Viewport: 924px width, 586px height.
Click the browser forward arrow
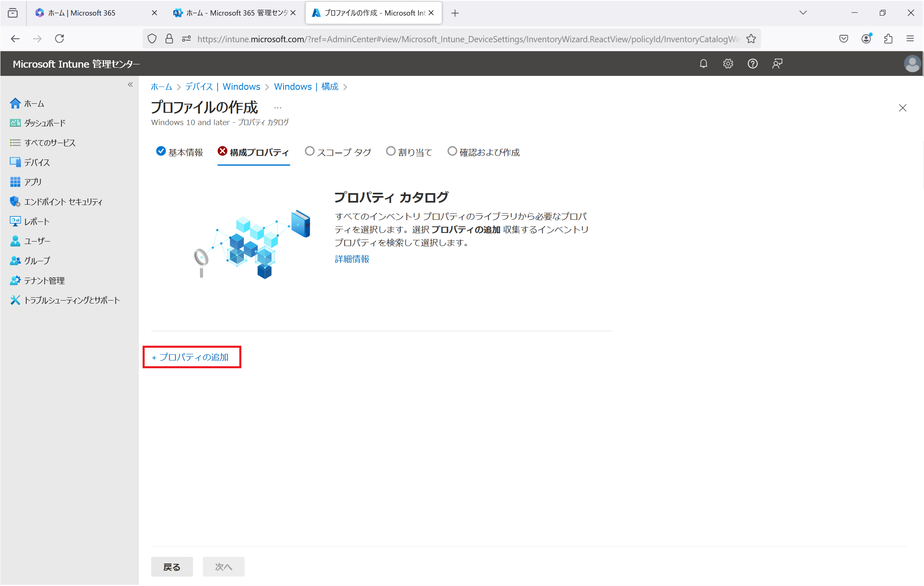click(37, 39)
